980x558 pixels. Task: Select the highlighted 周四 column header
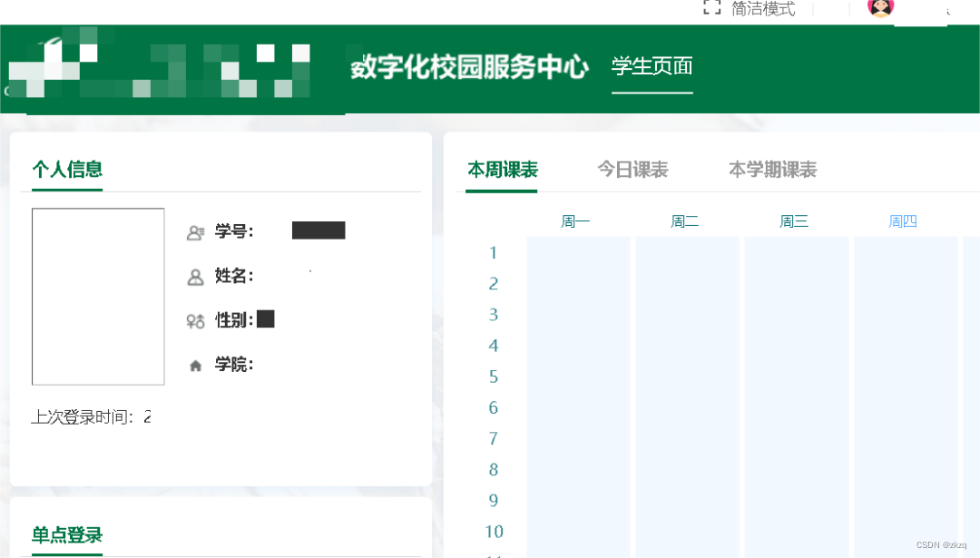click(x=904, y=220)
